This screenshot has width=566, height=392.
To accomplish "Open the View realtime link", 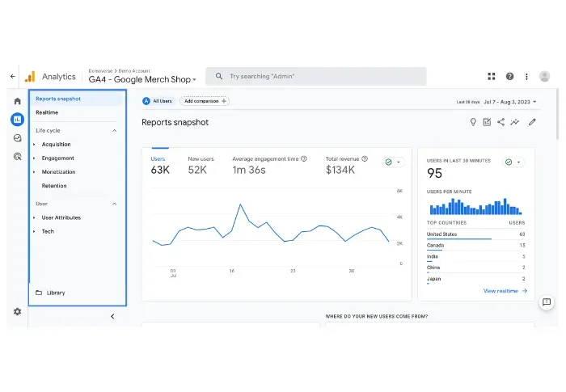I will [505, 291].
